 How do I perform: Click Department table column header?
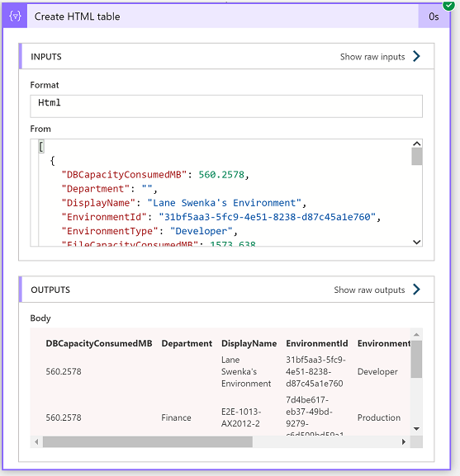(x=187, y=343)
